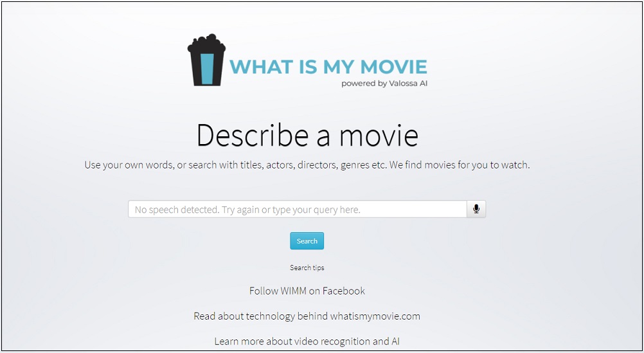Open Follow WIMM on Facebook link

click(307, 291)
